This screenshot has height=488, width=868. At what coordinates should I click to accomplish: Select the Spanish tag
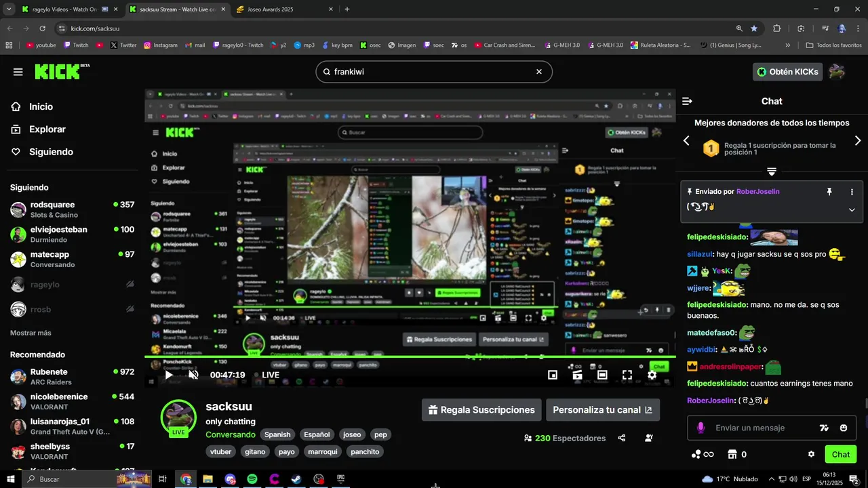click(x=277, y=434)
